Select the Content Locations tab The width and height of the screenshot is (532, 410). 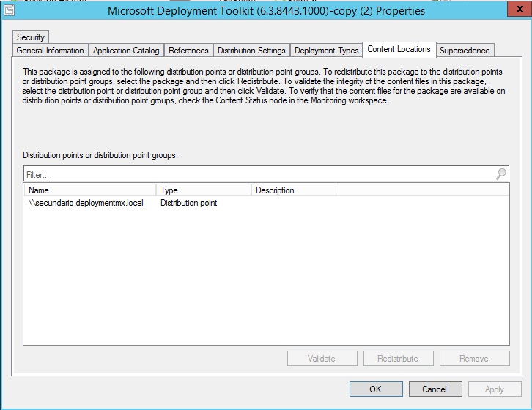tap(399, 49)
